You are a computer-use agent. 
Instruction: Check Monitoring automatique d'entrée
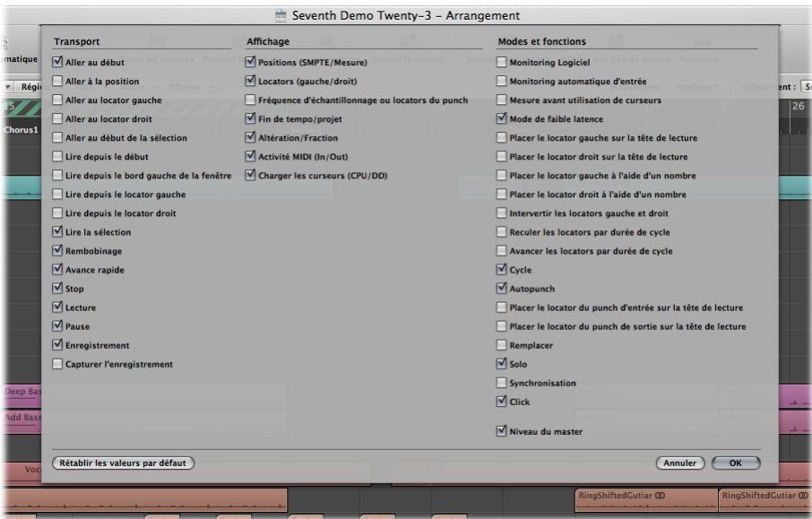501,82
